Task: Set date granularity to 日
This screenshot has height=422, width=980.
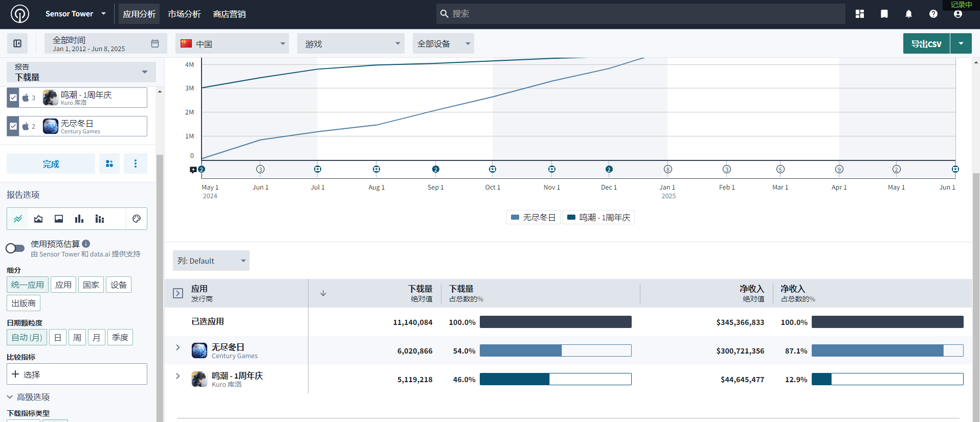Action: [x=58, y=337]
